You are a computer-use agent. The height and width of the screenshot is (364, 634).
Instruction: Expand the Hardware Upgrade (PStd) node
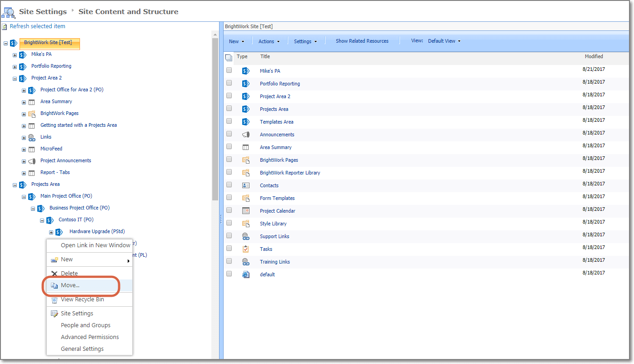click(51, 233)
